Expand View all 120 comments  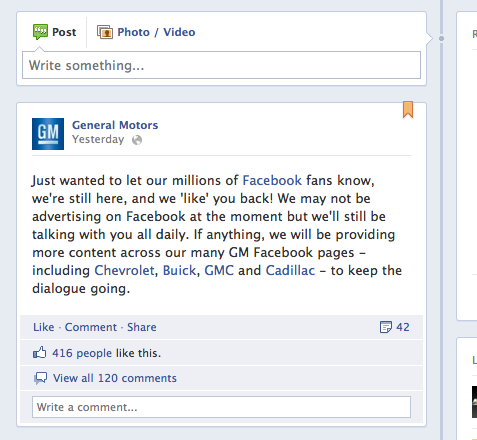pos(115,378)
